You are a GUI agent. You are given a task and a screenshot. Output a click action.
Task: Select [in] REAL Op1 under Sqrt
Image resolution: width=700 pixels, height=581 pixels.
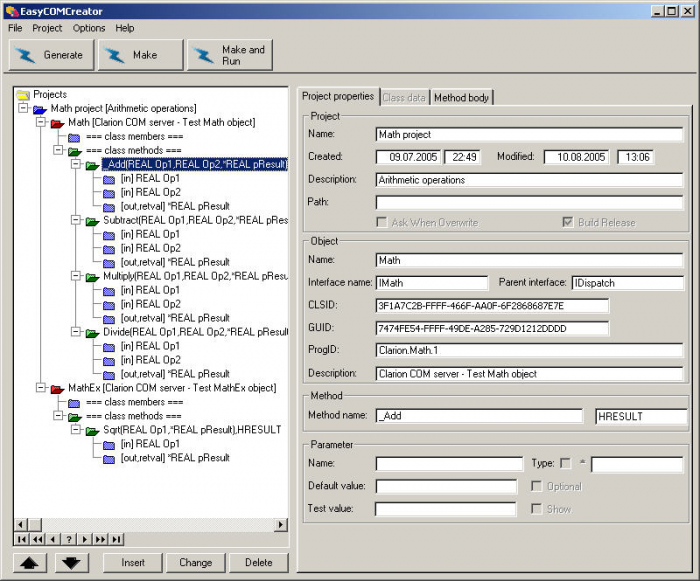pos(150,444)
